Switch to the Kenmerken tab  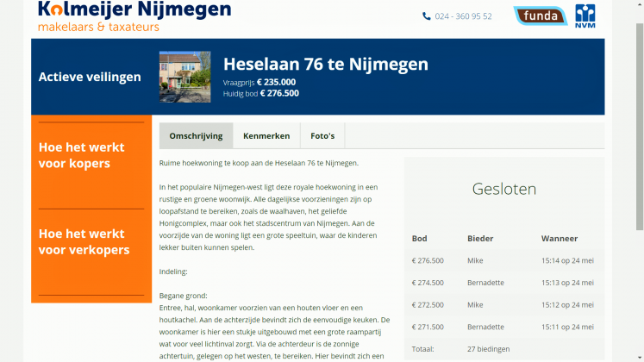coord(266,136)
